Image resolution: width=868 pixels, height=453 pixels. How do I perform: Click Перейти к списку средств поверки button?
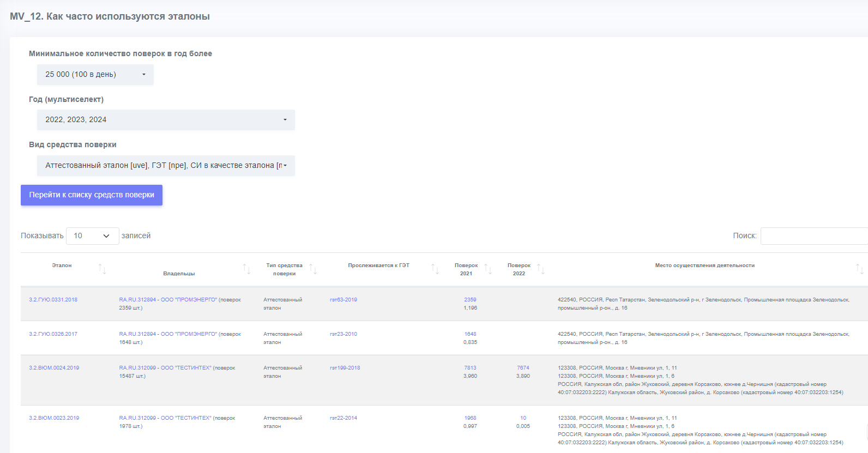tap(92, 195)
